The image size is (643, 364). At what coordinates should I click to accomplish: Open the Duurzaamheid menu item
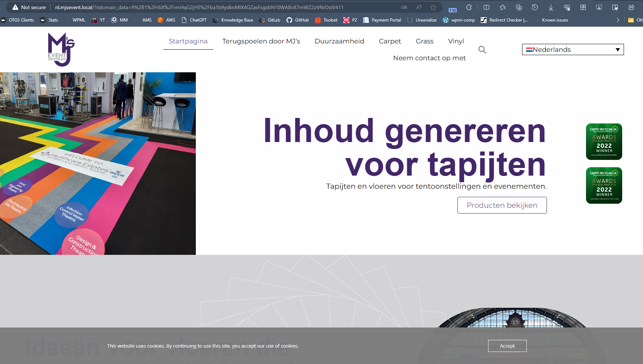click(x=339, y=41)
